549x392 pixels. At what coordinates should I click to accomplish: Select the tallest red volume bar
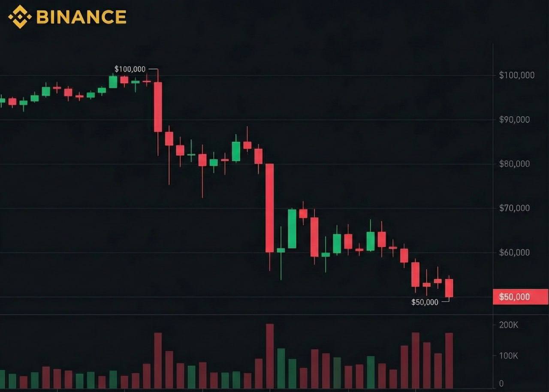[x=270, y=356]
